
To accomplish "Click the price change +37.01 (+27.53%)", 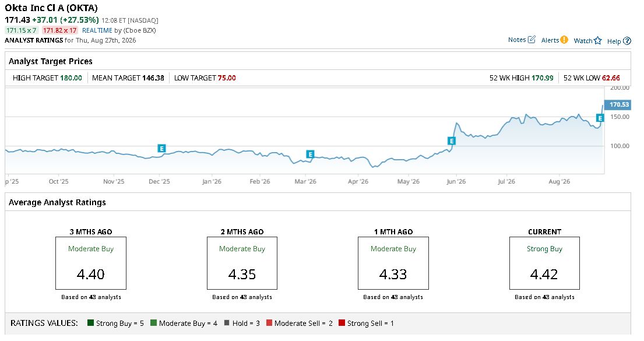I will point(66,20).
